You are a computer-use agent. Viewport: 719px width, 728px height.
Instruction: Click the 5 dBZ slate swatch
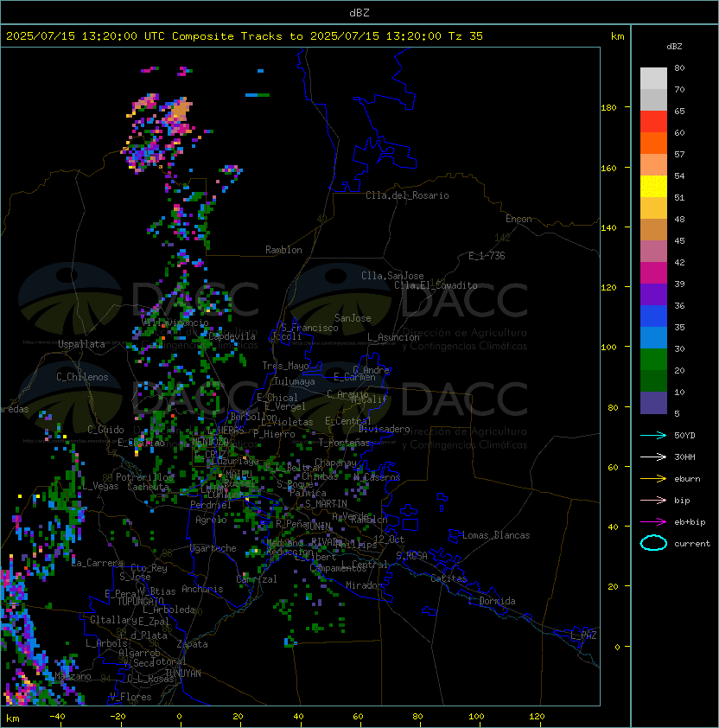coord(653,403)
